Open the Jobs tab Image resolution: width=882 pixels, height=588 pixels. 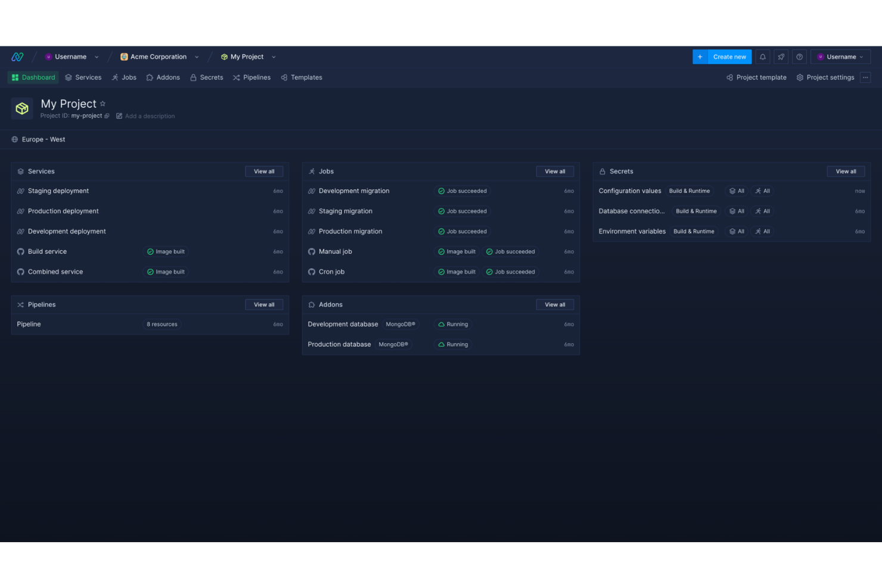pos(124,77)
